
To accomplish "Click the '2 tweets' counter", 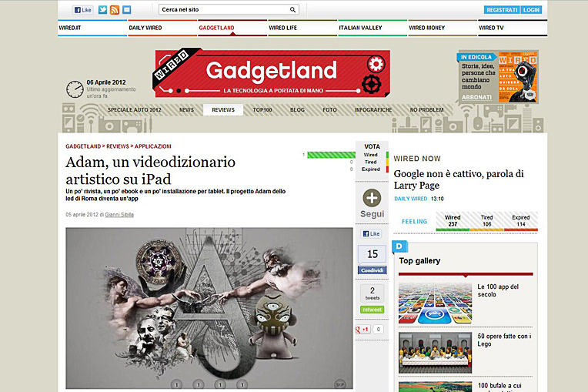I will [x=372, y=293].
